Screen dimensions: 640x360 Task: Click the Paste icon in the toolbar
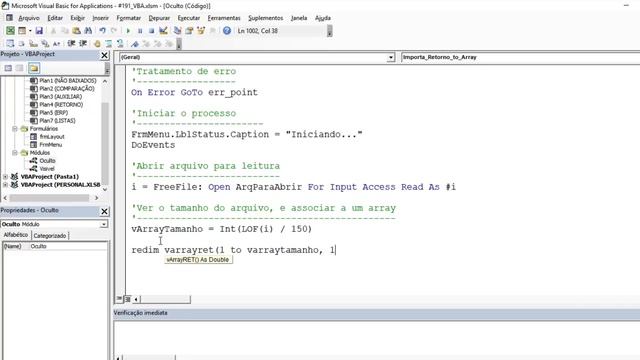(x=76, y=31)
